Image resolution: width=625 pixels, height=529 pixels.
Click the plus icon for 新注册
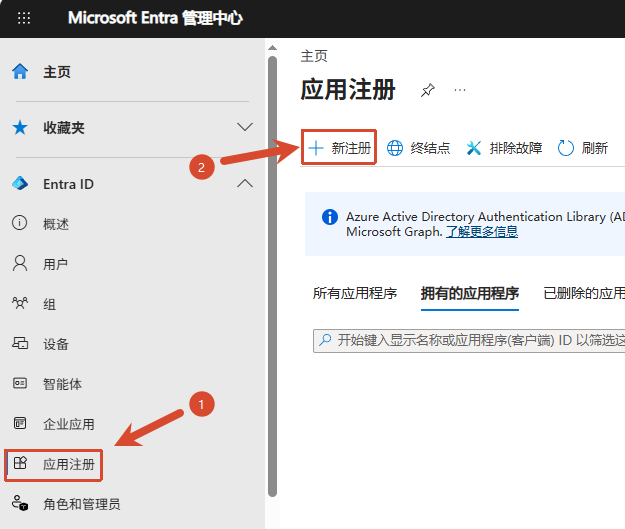(x=316, y=148)
